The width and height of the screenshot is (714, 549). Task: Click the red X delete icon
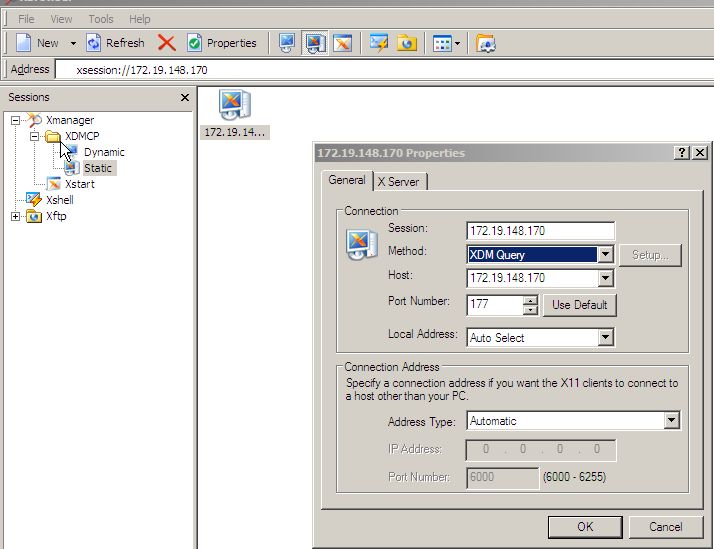tap(167, 43)
